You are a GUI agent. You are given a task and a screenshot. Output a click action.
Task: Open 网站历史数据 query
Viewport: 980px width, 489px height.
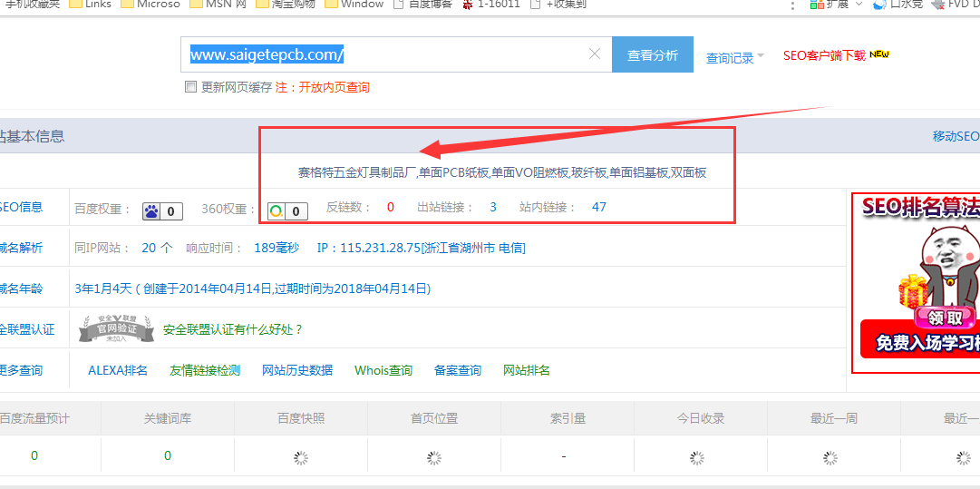[297, 370]
